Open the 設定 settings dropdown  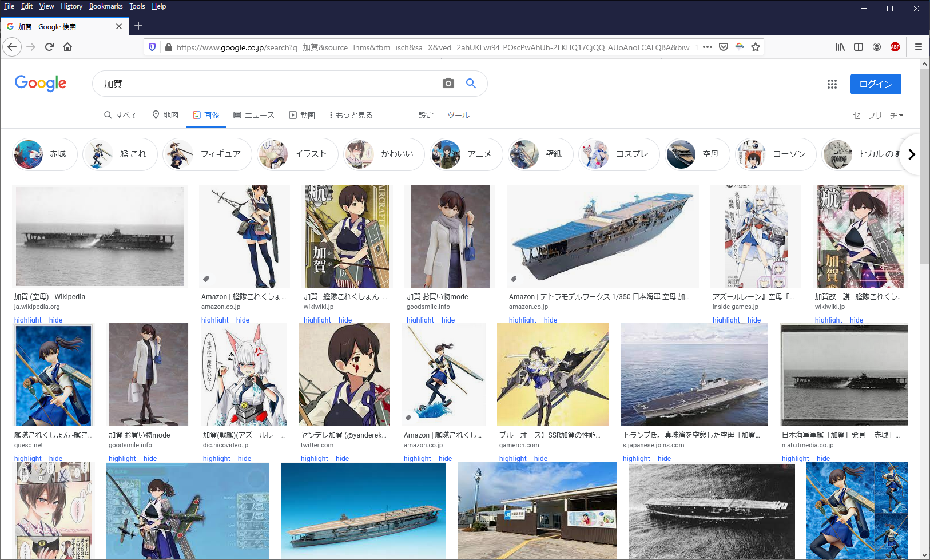click(x=426, y=115)
